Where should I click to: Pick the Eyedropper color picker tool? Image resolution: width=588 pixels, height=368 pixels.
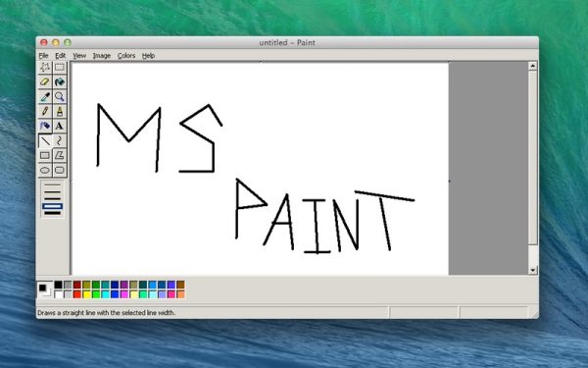(x=45, y=96)
